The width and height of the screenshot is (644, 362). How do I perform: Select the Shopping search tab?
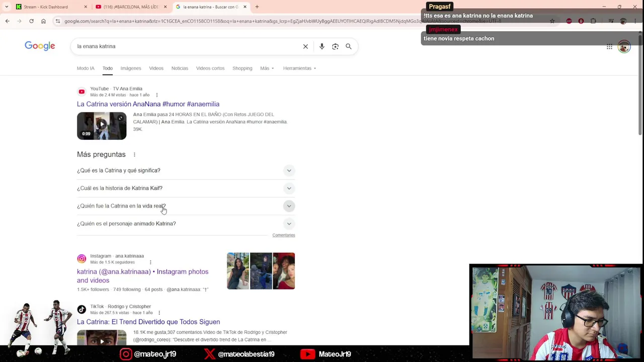[x=242, y=68]
